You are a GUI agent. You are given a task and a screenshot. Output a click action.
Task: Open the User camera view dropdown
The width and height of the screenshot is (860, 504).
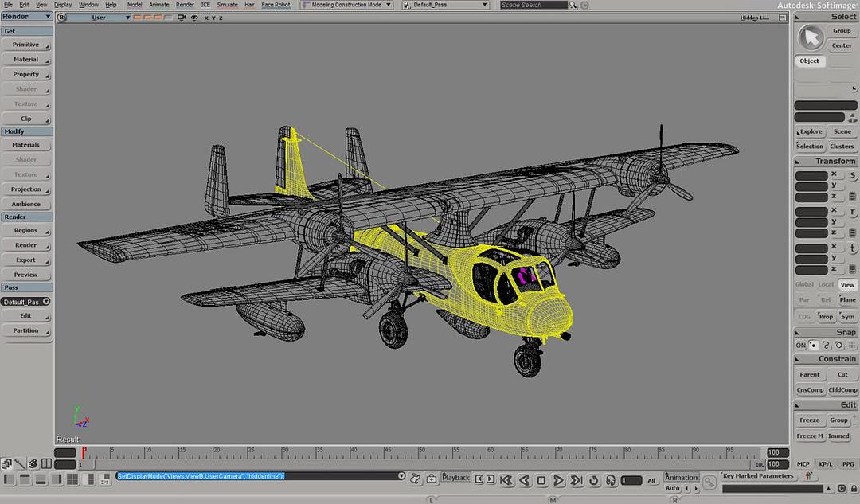click(x=100, y=17)
